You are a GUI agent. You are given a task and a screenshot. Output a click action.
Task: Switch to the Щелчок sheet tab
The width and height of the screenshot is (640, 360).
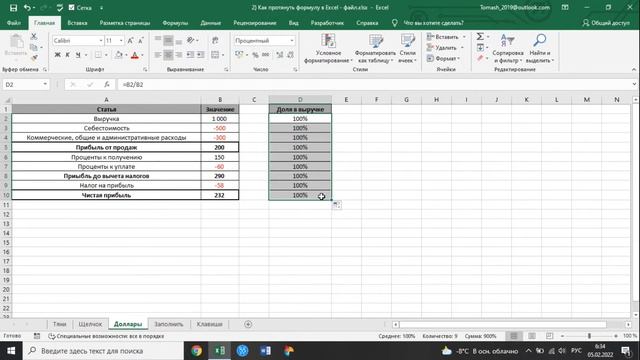tap(90, 324)
